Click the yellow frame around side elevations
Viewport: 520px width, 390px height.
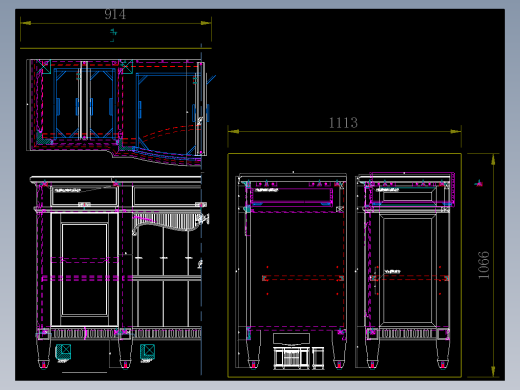(344, 265)
